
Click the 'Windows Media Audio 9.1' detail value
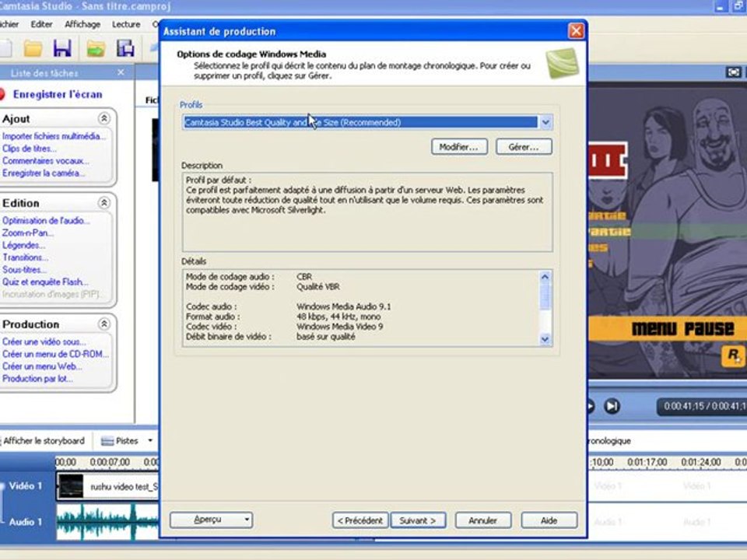pyautogui.click(x=343, y=306)
